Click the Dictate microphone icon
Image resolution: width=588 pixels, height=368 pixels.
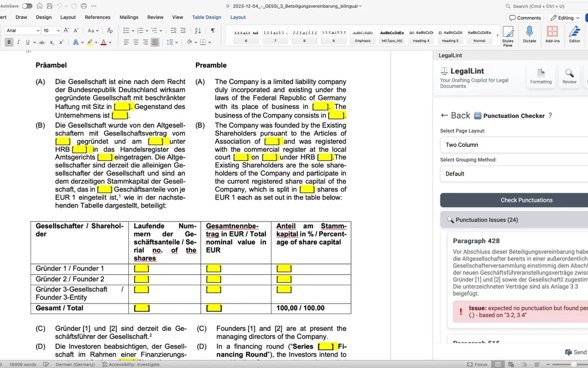click(529, 35)
